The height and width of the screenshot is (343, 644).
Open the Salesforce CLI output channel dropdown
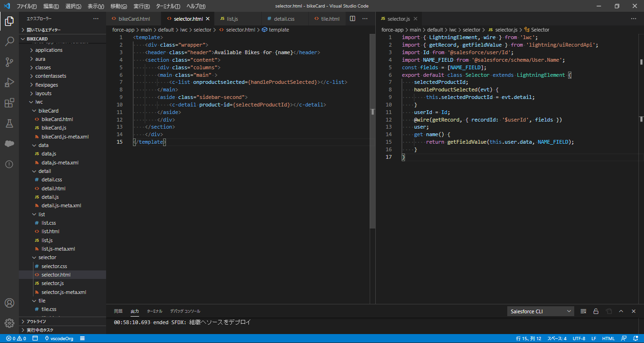(540, 311)
